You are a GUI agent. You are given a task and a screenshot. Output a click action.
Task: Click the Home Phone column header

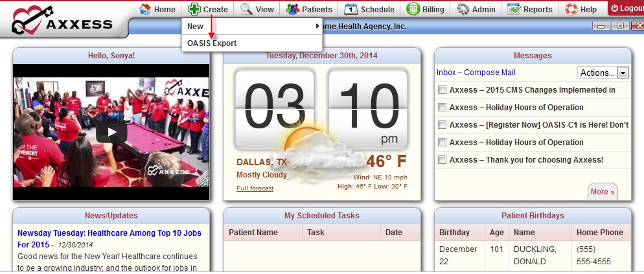pyautogui.click(x=600, y=233)
